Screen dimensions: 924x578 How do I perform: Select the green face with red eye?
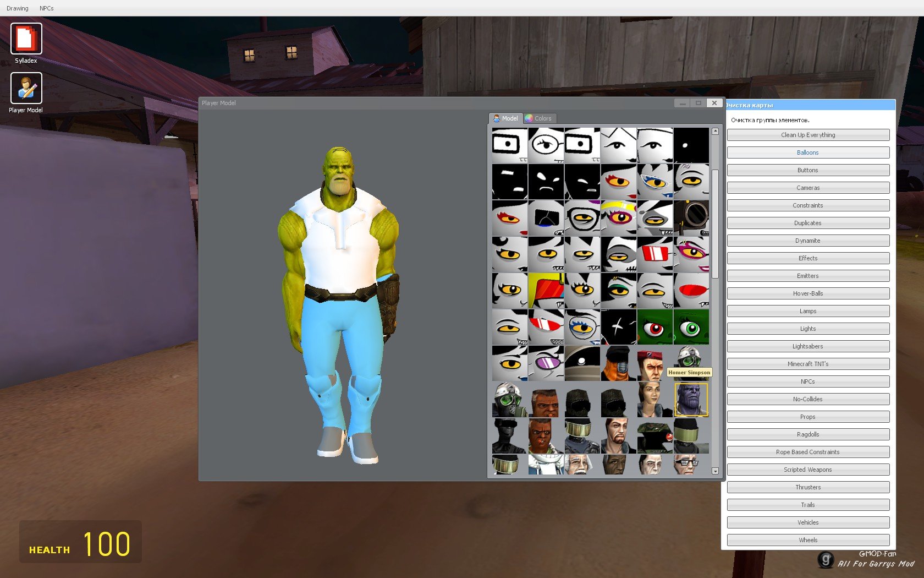654,327
